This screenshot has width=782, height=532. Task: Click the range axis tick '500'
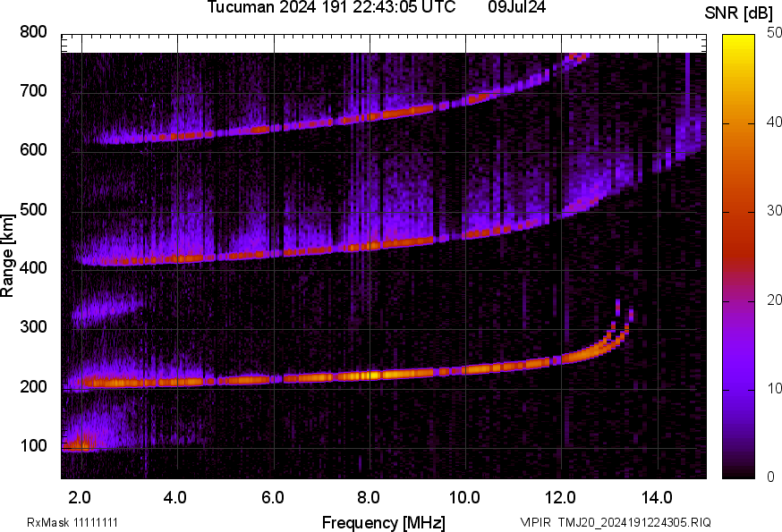coord(33,209)
